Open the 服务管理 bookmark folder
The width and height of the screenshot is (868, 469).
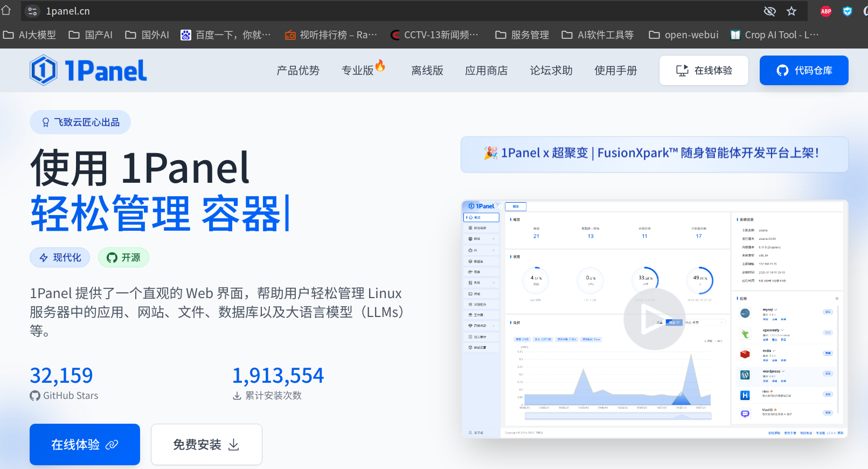522,35
